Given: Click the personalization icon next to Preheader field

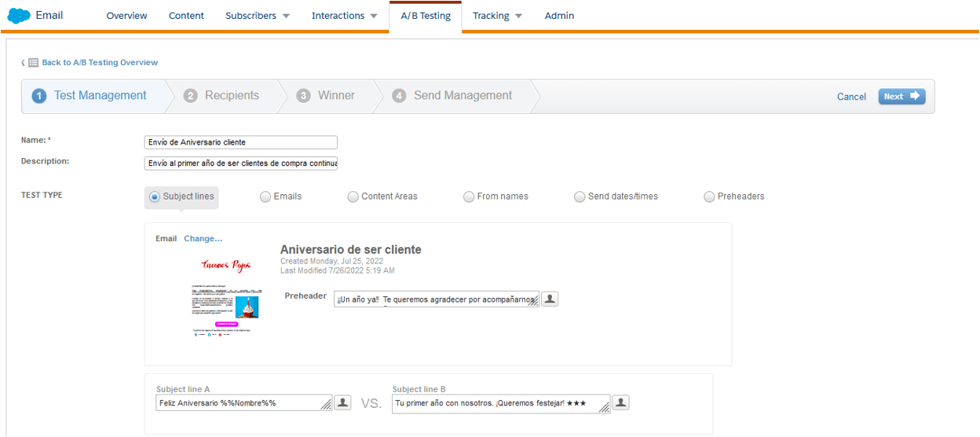Looking at the screenshot, I should click(550, 299).
